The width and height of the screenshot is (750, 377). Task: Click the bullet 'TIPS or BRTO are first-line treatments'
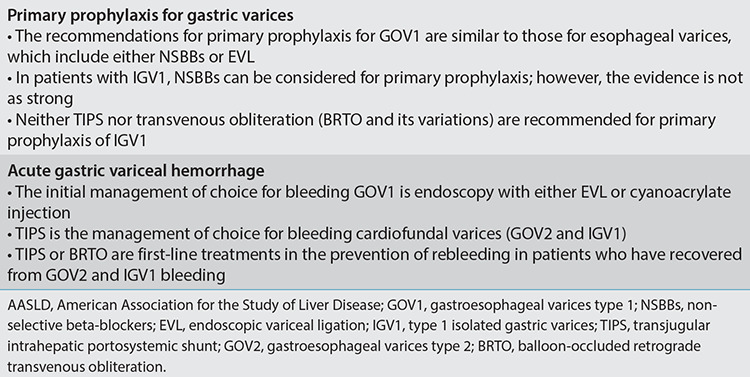pos(375,265)
